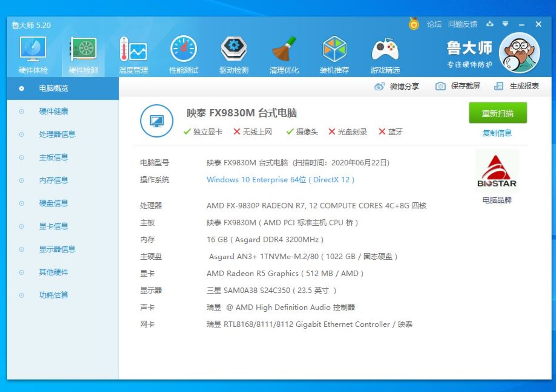Open the 硬件体检 hardware checkup icon

[33, 55]
